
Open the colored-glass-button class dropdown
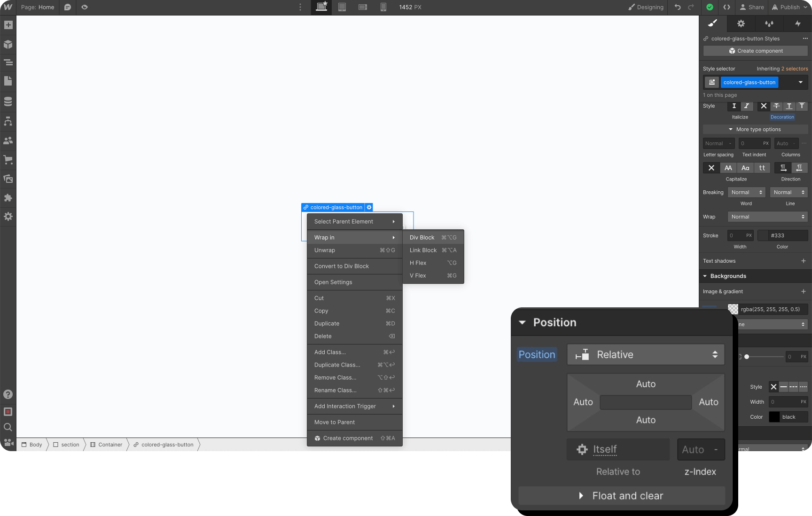[801, 82]
